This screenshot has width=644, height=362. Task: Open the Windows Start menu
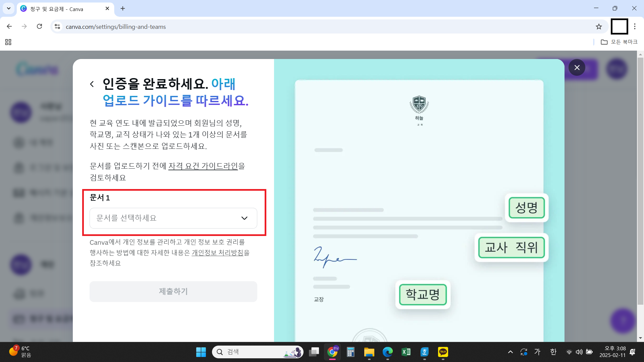click(x=201, y=352)
